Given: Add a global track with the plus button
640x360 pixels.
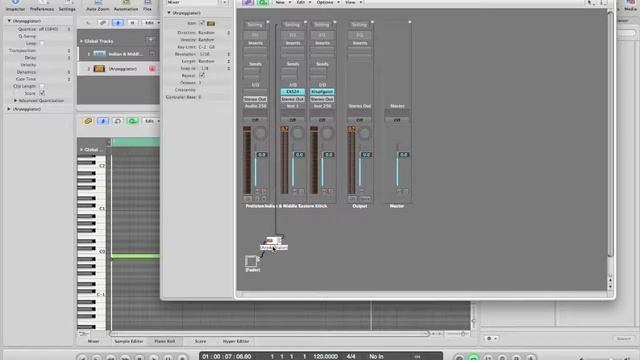Looking at the screenshot, I should (x=150, y=40).
